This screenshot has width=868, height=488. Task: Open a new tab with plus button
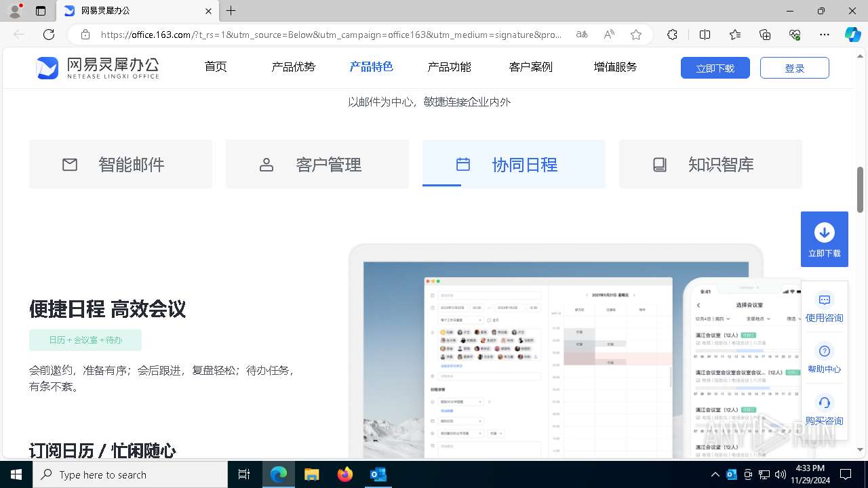[231, 11]
